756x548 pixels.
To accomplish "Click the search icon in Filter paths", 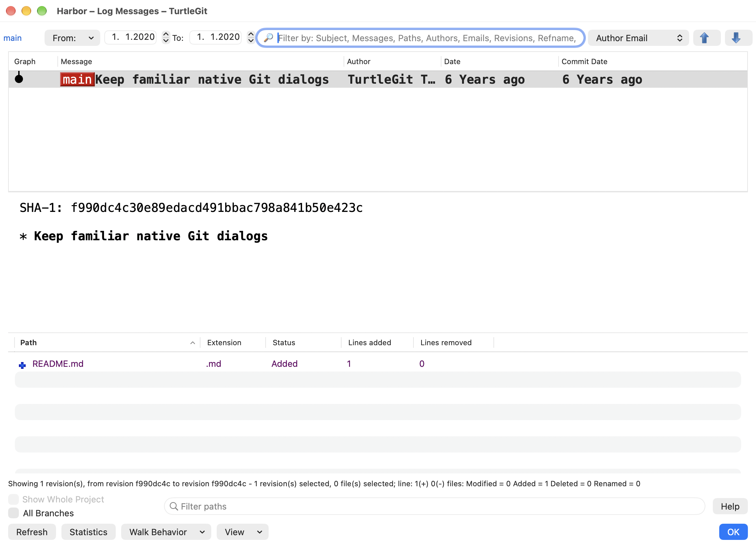I will [x=174, y=506].
